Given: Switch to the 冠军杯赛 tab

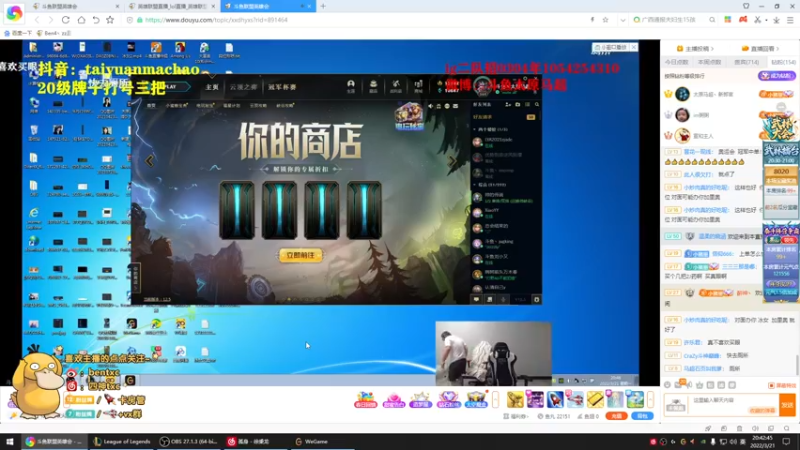Looking at the screenshot, I should pos(282,87).
